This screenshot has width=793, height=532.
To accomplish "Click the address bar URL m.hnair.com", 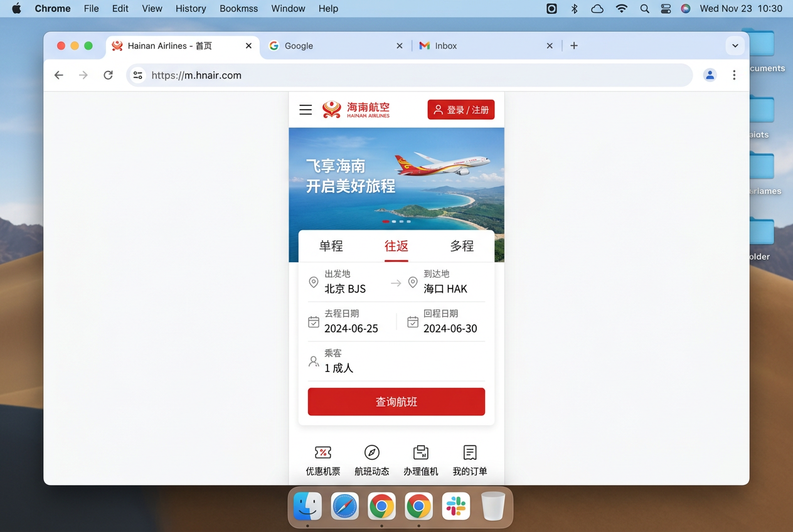I will tap(196, 75).
